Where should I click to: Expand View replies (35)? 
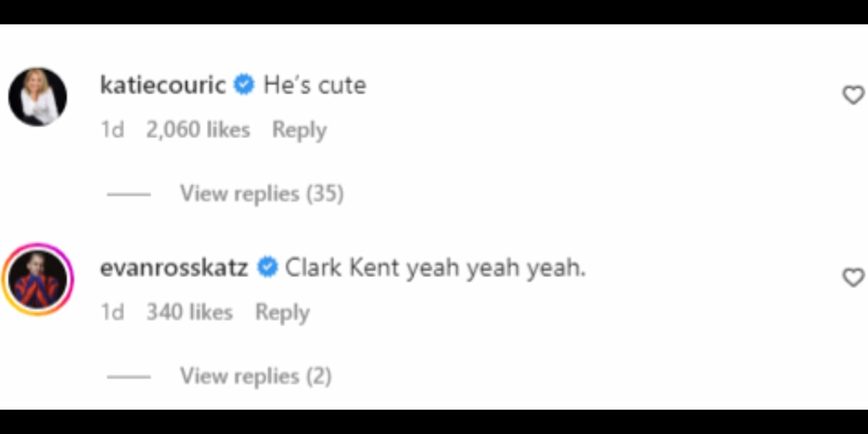click(262, 194)
